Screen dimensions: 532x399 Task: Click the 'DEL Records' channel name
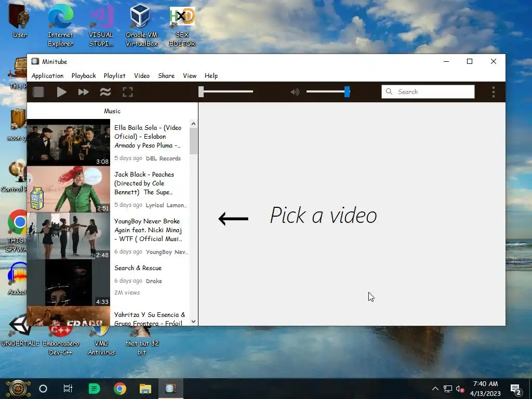(x=163, y=158)
